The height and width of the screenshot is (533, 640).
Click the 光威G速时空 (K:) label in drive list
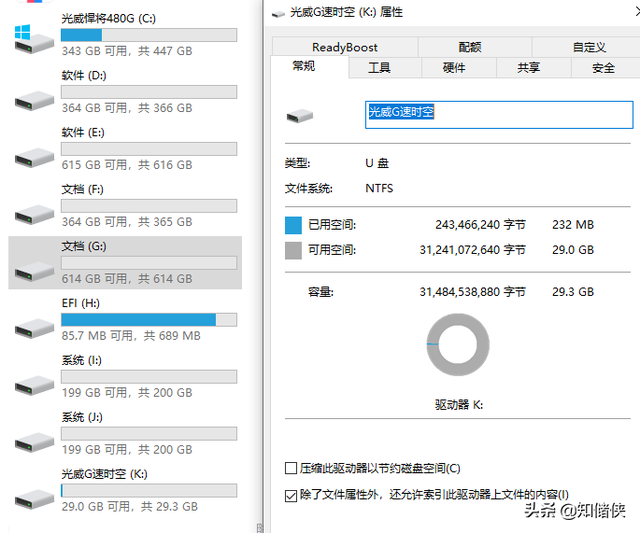[x=104, y=474]
